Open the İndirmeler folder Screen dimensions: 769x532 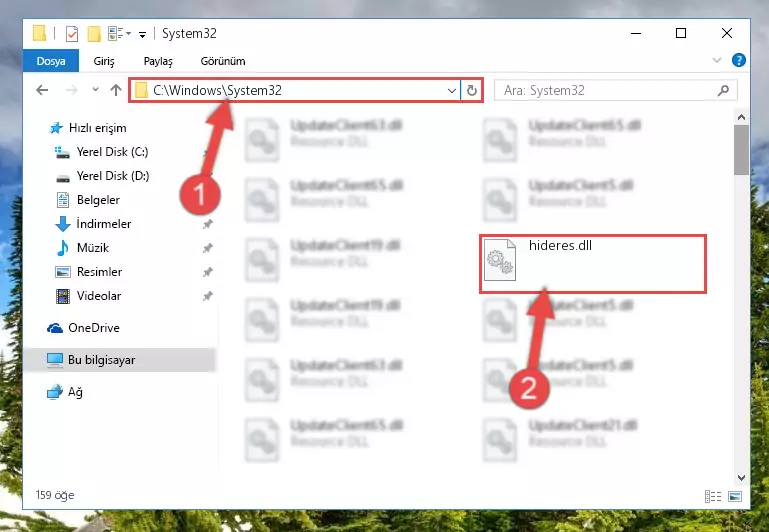point(103,224)
